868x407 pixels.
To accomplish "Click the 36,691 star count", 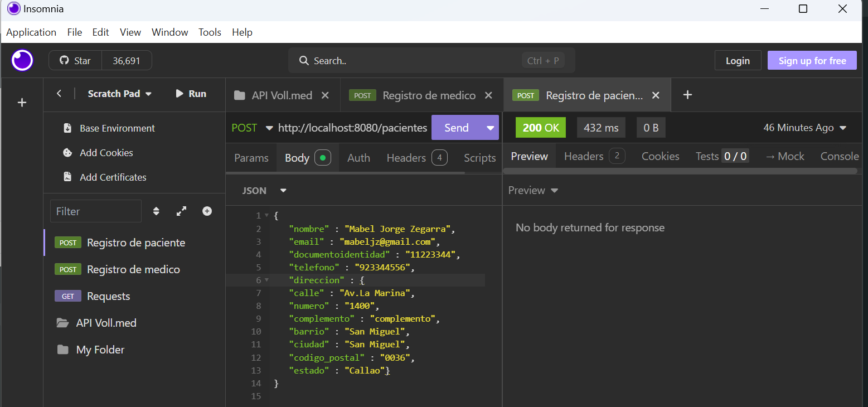I will click(127, 61).
